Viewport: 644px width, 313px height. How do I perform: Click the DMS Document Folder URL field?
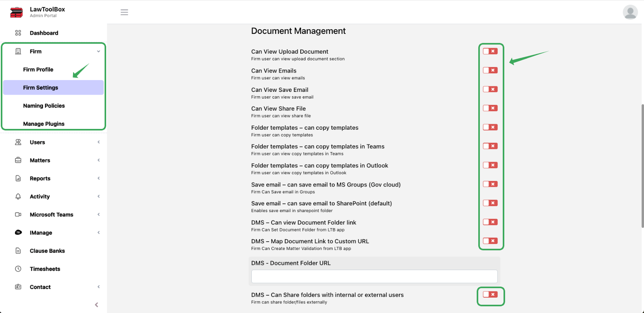pos(374,276)
